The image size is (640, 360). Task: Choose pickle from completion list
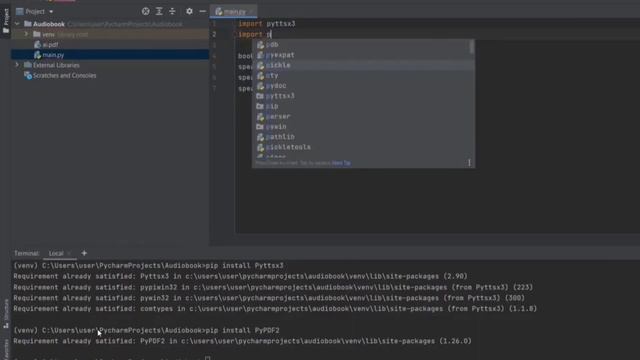click(x=363, y=65)
